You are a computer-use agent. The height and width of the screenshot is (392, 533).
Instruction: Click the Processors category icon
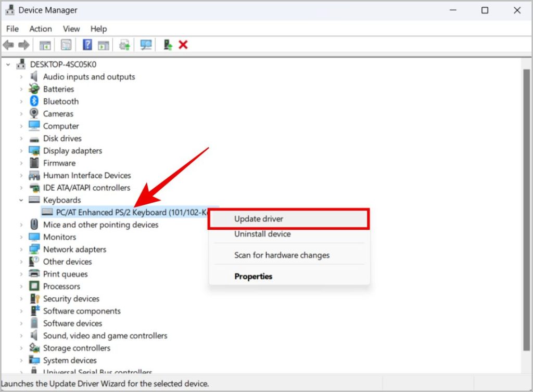point(34,286)
